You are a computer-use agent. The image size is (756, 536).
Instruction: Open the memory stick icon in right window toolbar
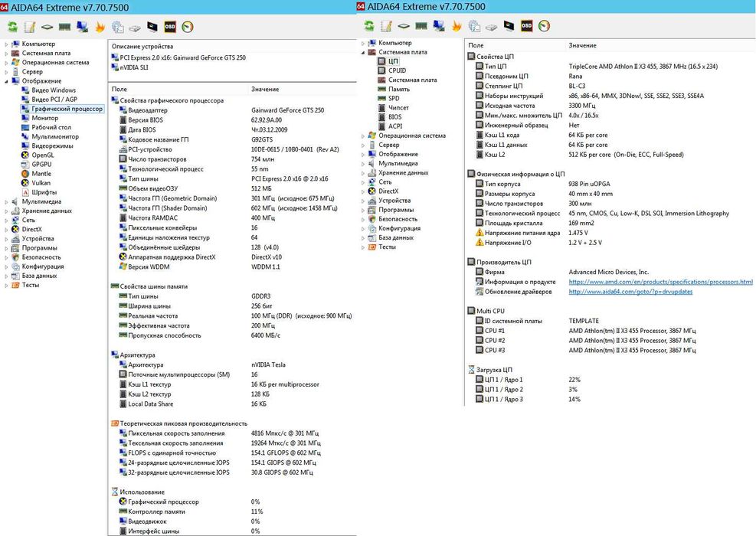(421, 26)
